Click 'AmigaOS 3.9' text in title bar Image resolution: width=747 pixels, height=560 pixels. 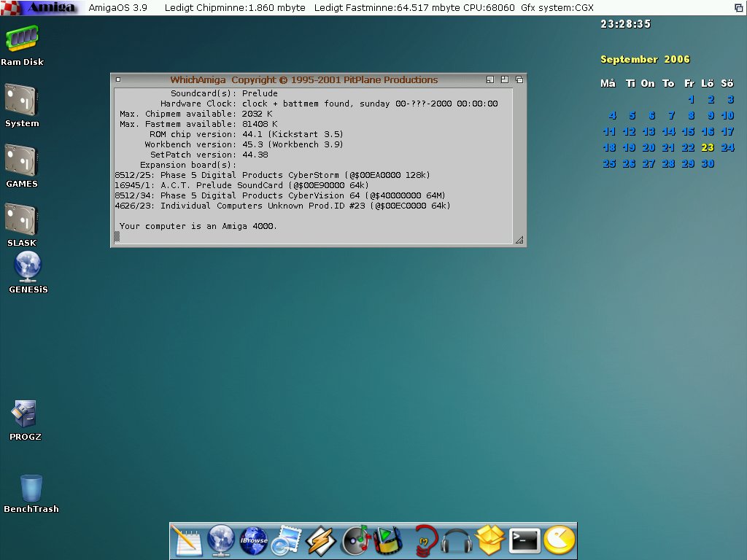pyautogui.click(x=117, y=7)
